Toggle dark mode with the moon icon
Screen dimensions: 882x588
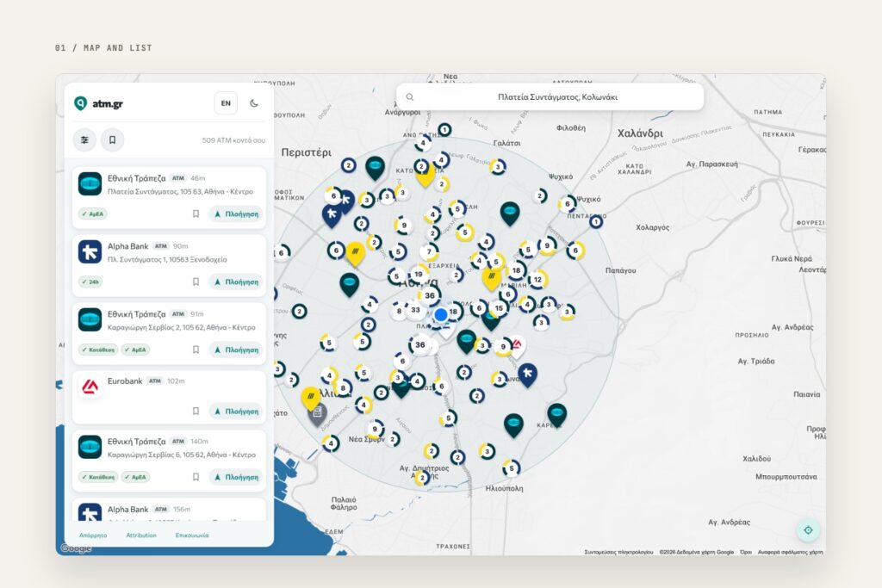click(254, 103)
